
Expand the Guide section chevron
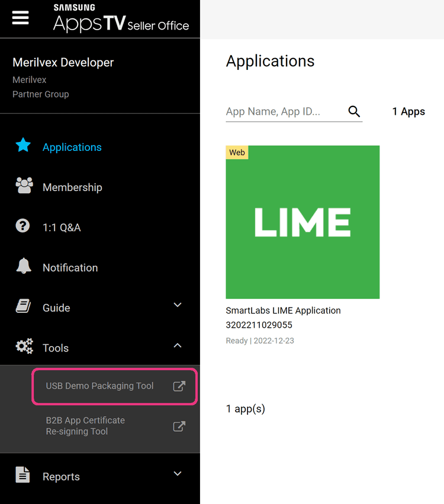click(177, 305)
